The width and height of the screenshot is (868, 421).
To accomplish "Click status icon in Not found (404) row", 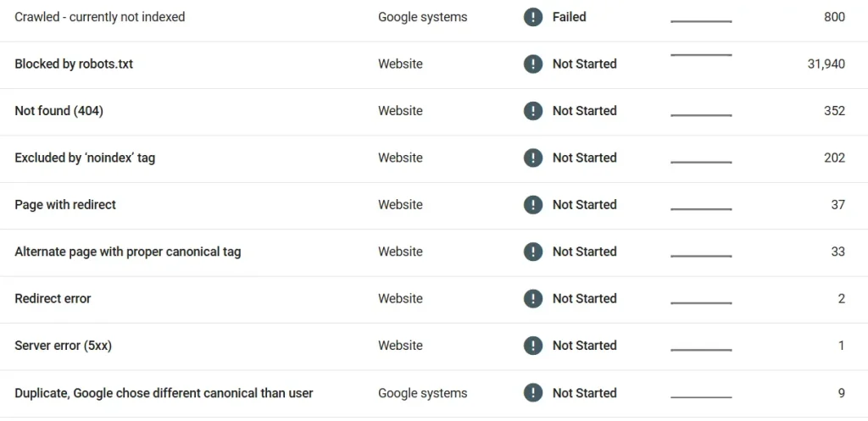I will 532,111.
